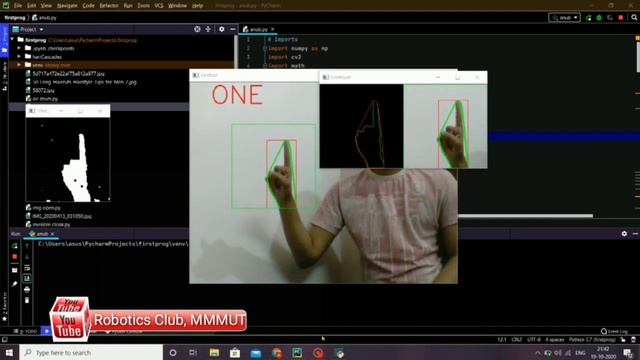Select the Structure tool window side tab
Image resolution: width=640 pixels, height=360 pixels.
click(4, 76)
